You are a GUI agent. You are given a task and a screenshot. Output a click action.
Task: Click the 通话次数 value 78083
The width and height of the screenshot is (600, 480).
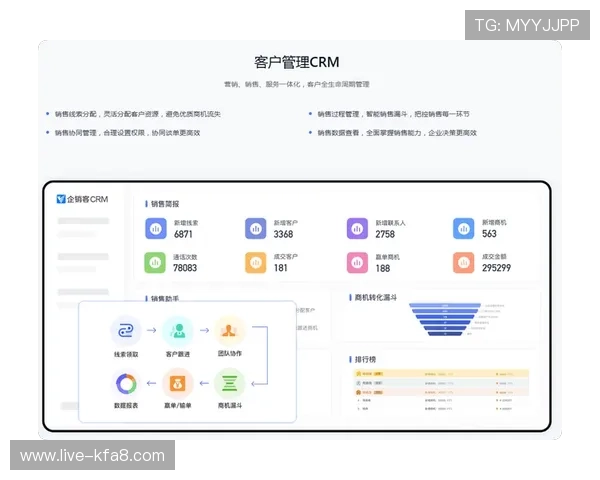tap(185, 268)
